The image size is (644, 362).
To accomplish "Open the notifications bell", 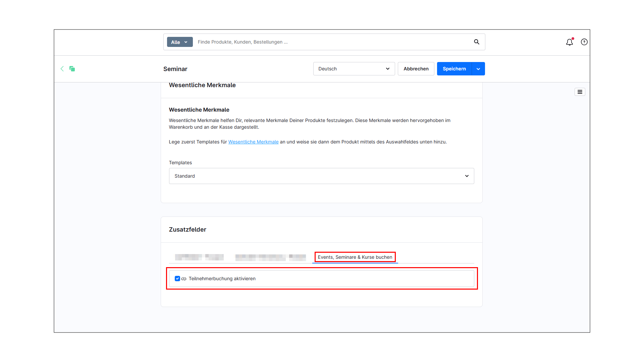I will (569, 42).
